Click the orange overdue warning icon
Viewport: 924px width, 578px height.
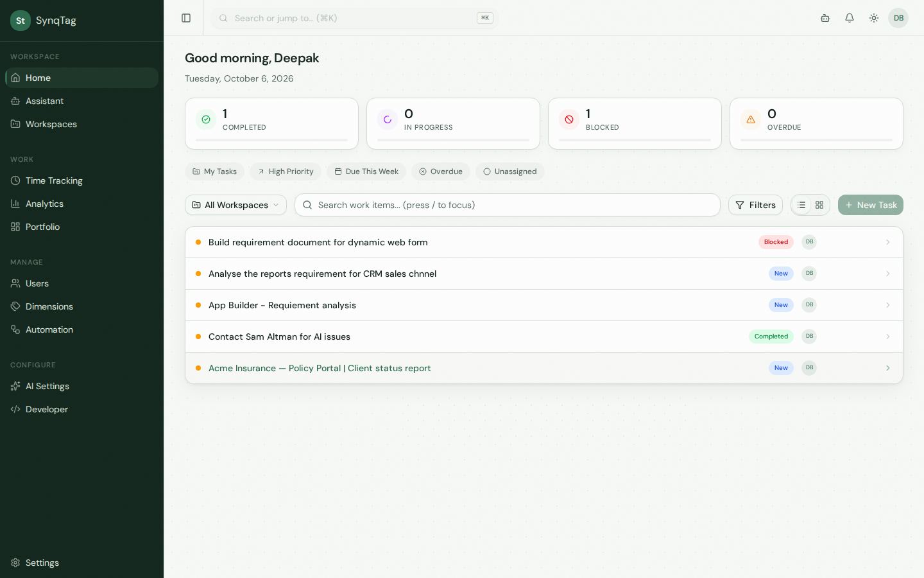click(x=751, y=119)
